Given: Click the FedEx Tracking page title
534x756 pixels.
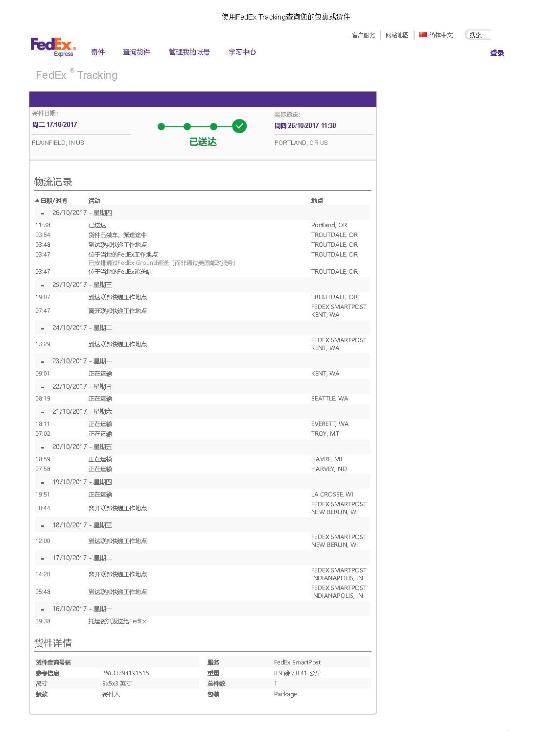Looking at the screenshot, I should coord(77,75).
